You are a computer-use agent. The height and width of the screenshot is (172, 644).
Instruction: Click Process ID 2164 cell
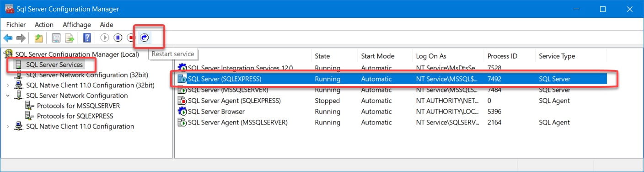coord(494,123)
